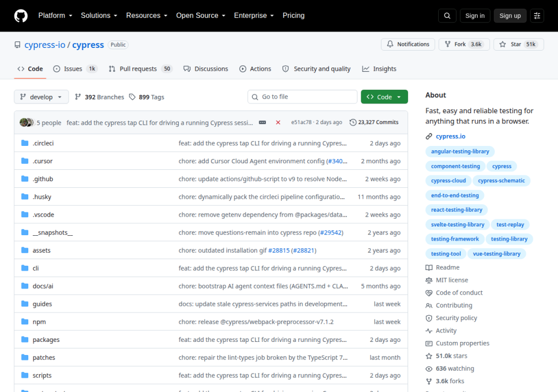Open Code of conduct link
Screen dimensions: 558x392
click(459, 293)
